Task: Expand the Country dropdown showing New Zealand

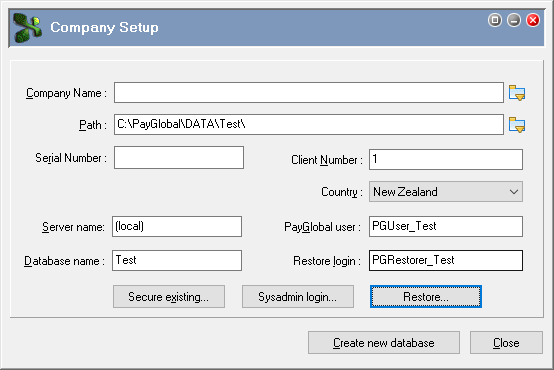Action: [446, 192]
